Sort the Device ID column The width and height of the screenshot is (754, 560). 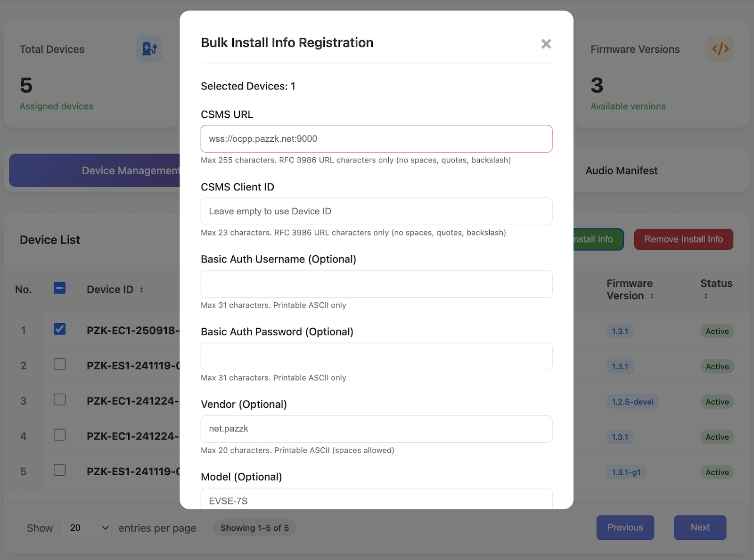pos(141,290)
